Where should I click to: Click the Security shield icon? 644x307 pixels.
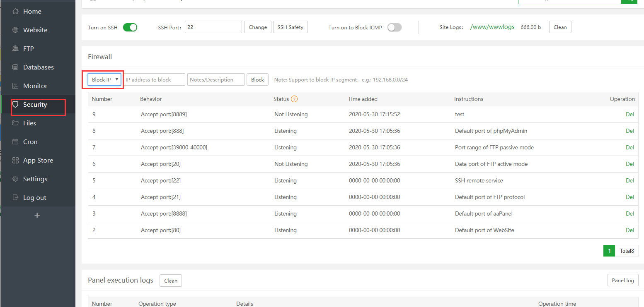pyautogui.click(x=15, y=105)
